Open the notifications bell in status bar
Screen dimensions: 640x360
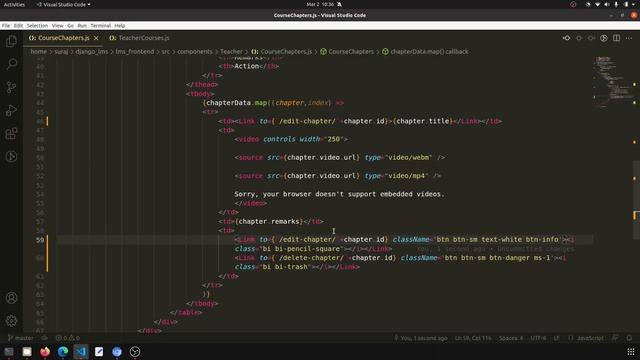click(629, 338)
